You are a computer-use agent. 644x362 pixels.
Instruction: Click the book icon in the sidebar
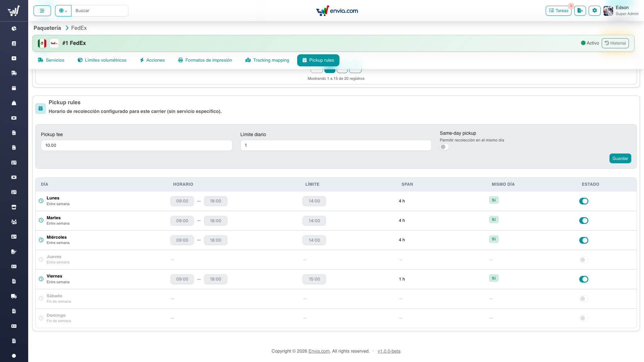click(x=14, y=44)
